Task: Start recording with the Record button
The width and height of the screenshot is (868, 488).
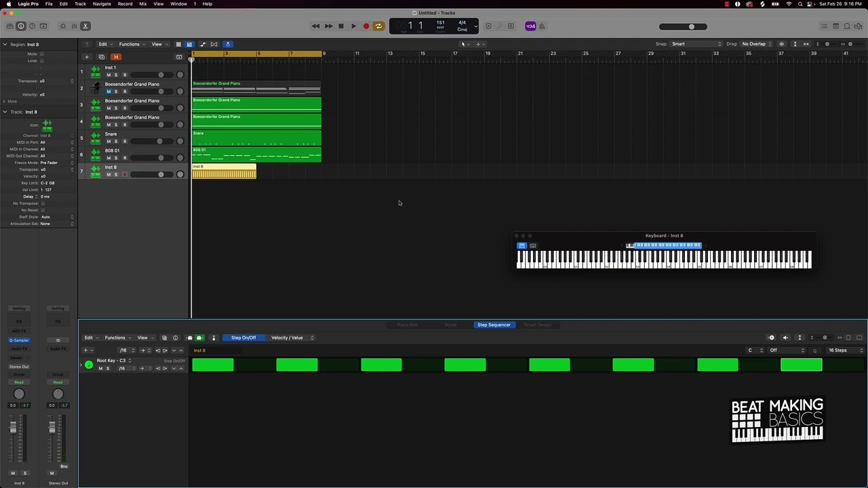Action: [366, 26]
